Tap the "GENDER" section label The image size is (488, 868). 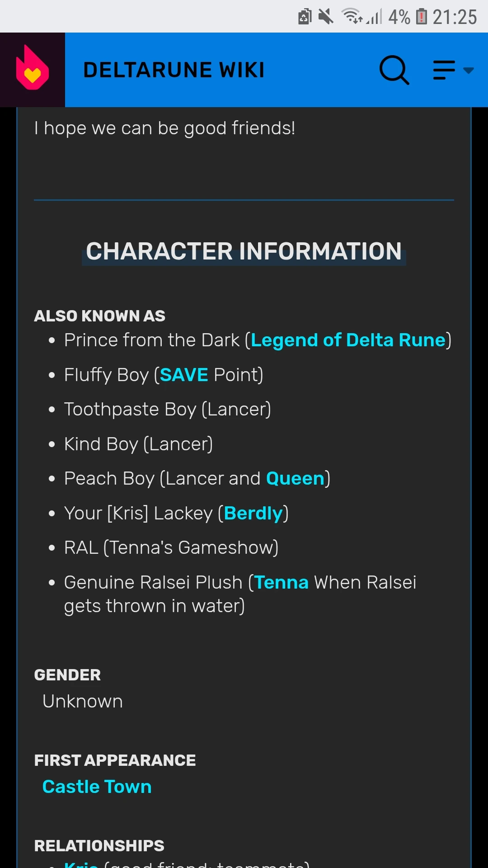[67, 675]
